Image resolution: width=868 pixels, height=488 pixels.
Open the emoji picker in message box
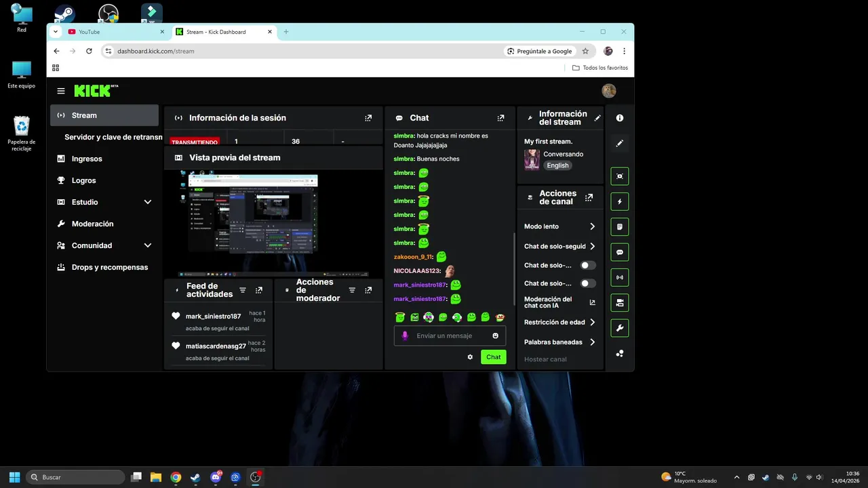coord(496,335)
